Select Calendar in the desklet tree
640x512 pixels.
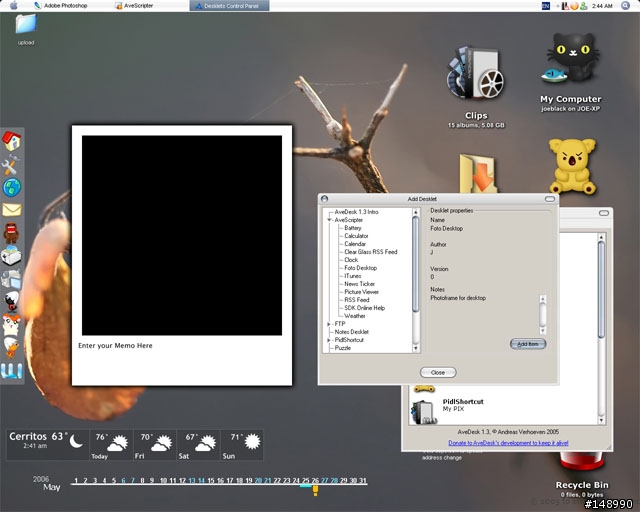(355, 244)
